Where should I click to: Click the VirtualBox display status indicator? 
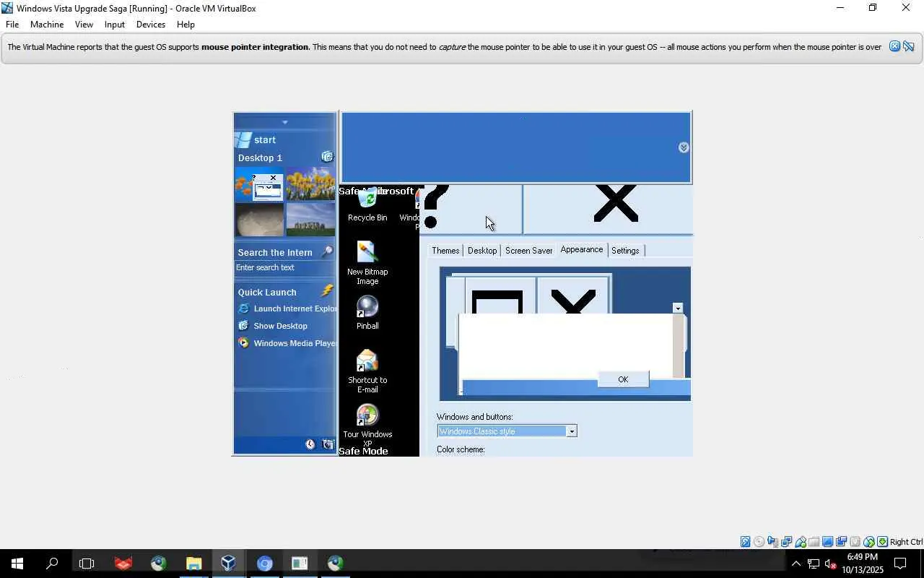coord(828,542)
